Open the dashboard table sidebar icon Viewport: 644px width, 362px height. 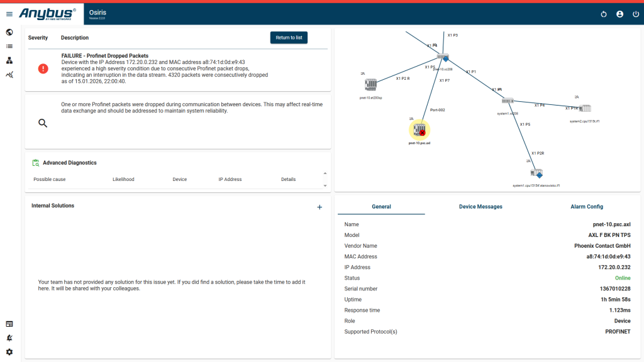point(9,324)
